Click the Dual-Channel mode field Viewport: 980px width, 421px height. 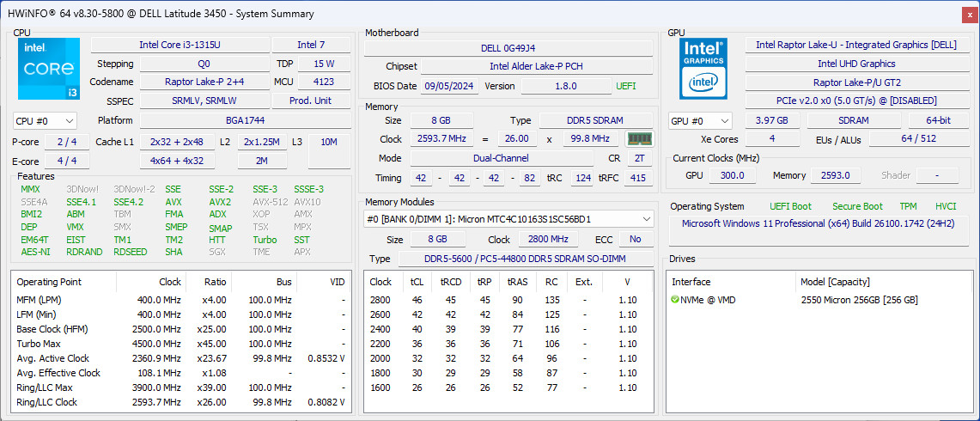click(x=502, y=158)
